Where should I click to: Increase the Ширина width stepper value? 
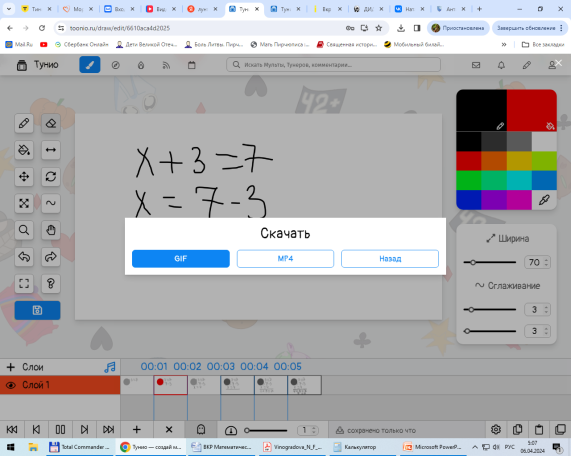[546, 260]
